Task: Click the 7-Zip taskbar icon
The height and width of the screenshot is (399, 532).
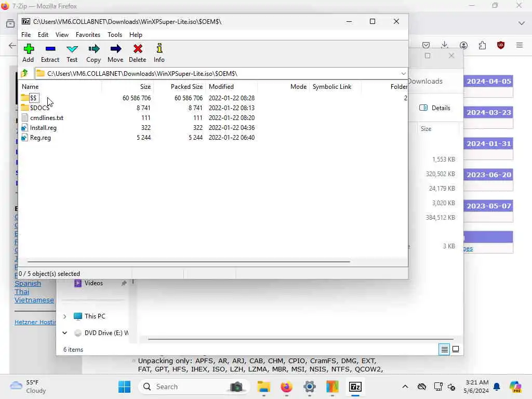Action: point(355,387)
